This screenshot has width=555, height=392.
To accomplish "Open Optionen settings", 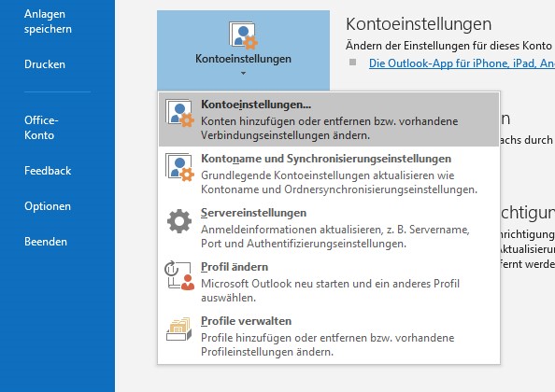I will click(x=48, y=206).
